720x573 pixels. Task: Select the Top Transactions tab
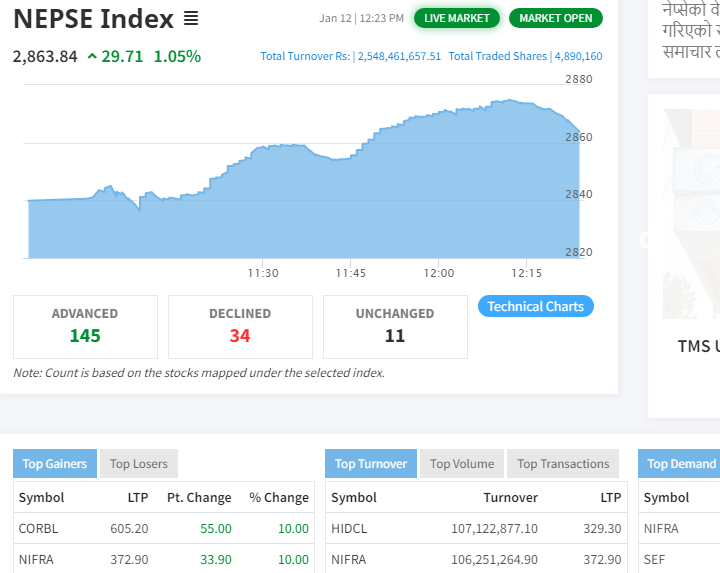pyautogui.click(x=563, y=464)
